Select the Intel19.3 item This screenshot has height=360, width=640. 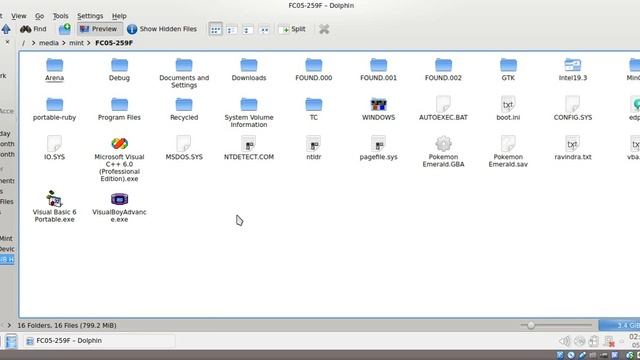573,69
